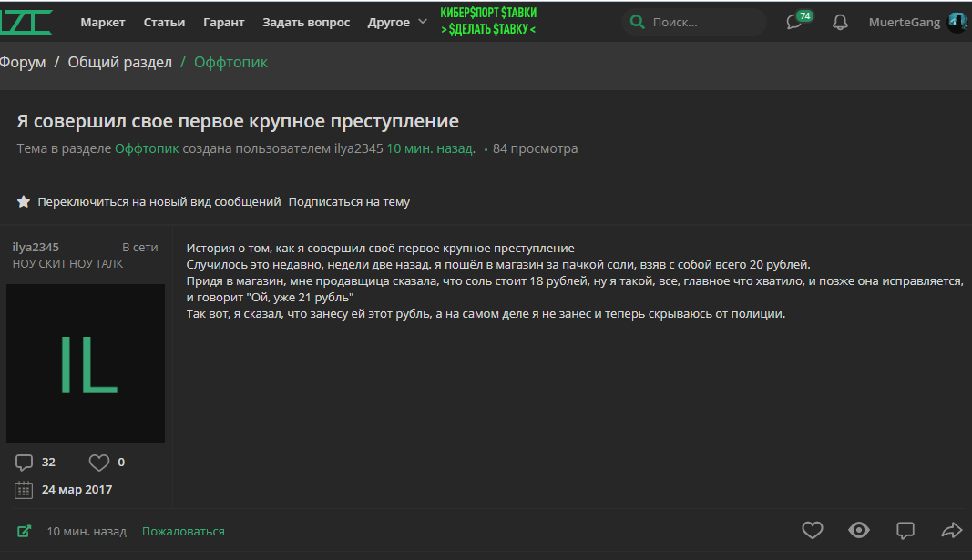Click the LZT forum logo
This screenshot has width=972, height=560.
pos(26,21)
